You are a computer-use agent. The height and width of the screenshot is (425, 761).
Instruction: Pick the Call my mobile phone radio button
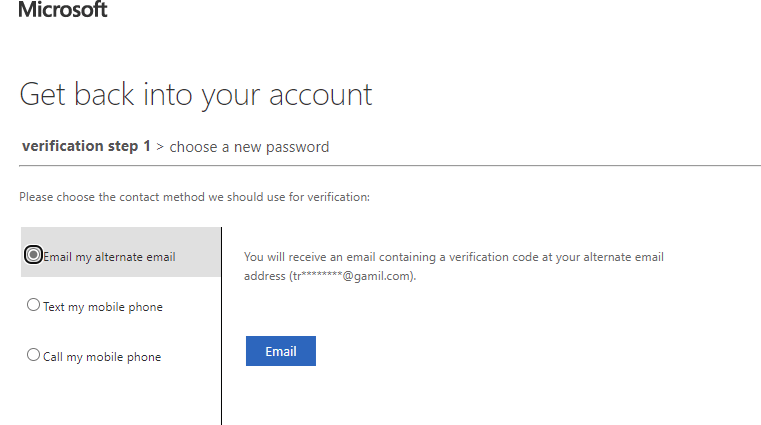[x=34, y=356]
